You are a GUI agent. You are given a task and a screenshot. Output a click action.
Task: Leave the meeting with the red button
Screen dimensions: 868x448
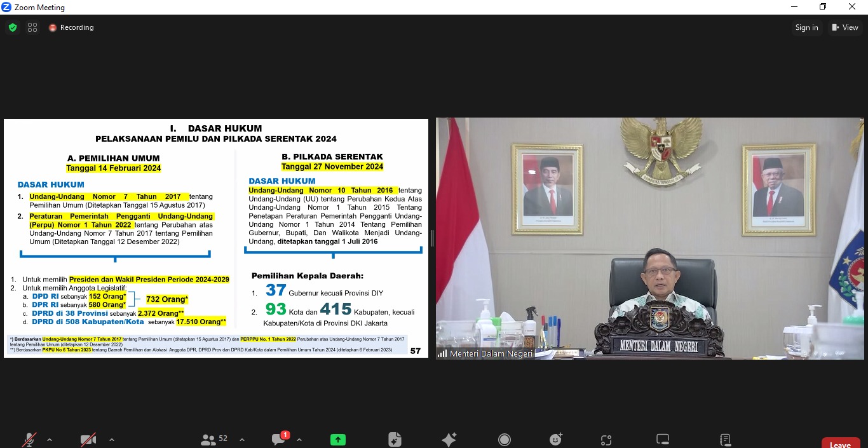point(840,444)
